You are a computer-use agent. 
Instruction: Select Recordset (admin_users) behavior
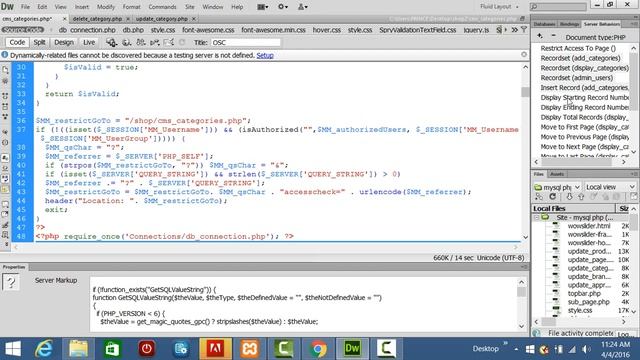coord(576,78)
